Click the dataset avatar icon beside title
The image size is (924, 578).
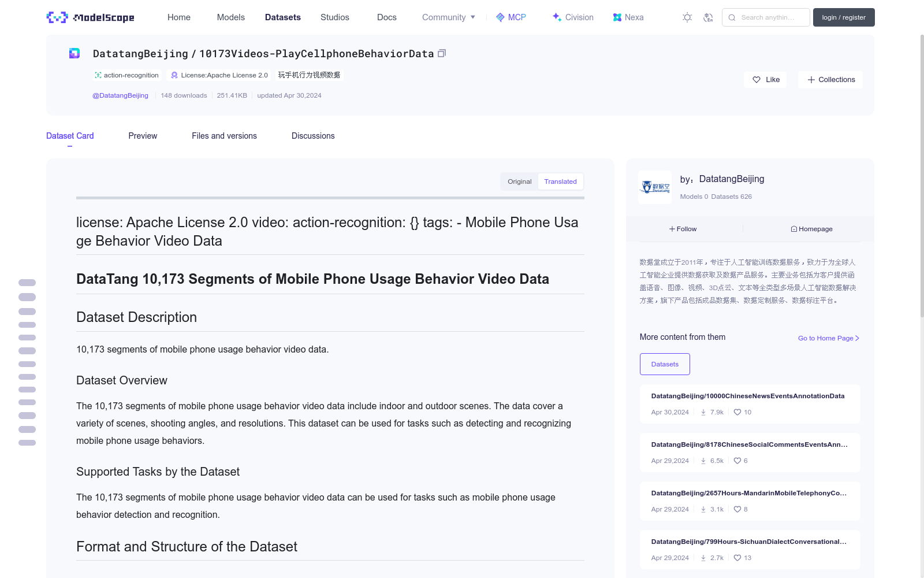point(74,53)
